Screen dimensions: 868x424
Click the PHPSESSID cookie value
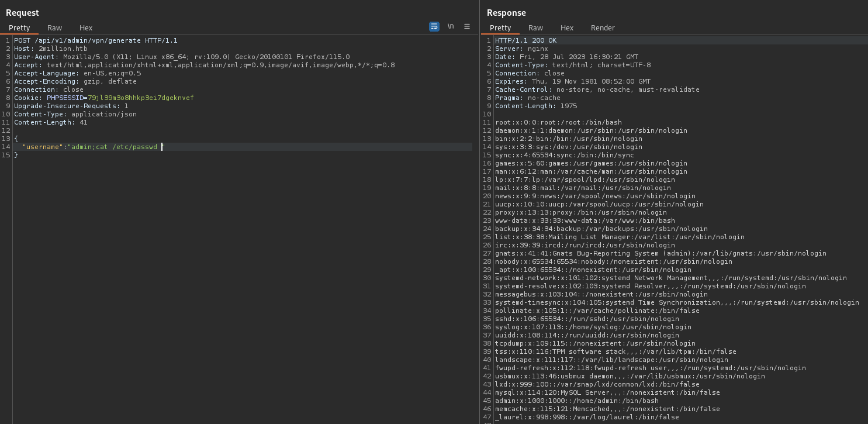[x=141, y=98]
